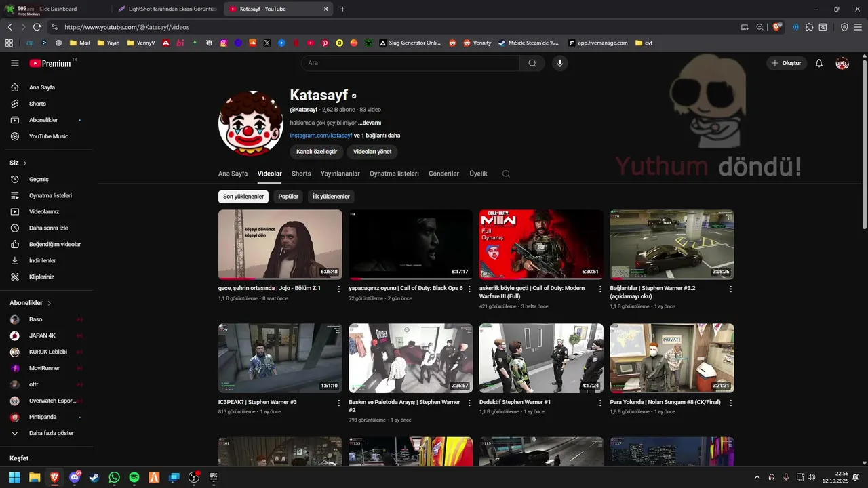The image size is (868, 488).
Task: Click the YouTube search field
Action: coord(410,63)
